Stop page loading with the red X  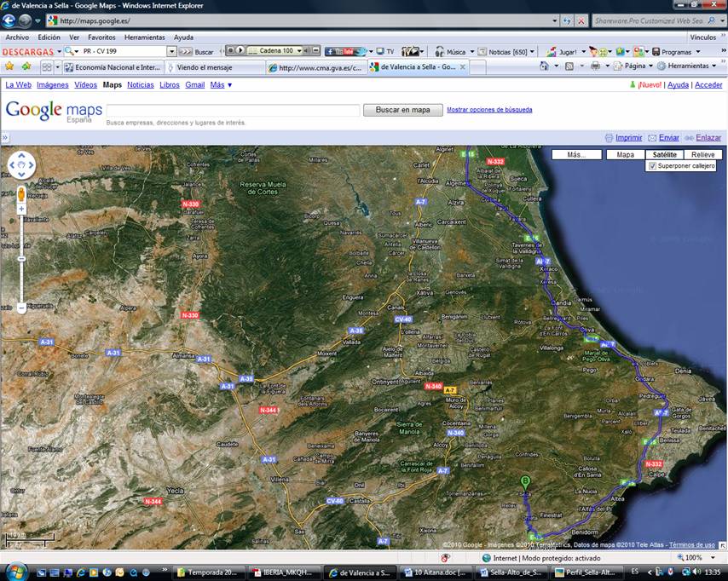(581, 21)
